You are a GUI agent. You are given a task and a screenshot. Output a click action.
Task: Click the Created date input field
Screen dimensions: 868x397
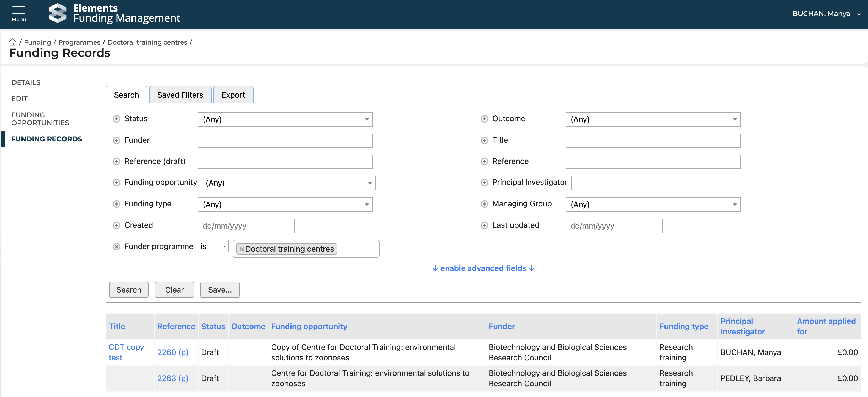click(246, 226)
